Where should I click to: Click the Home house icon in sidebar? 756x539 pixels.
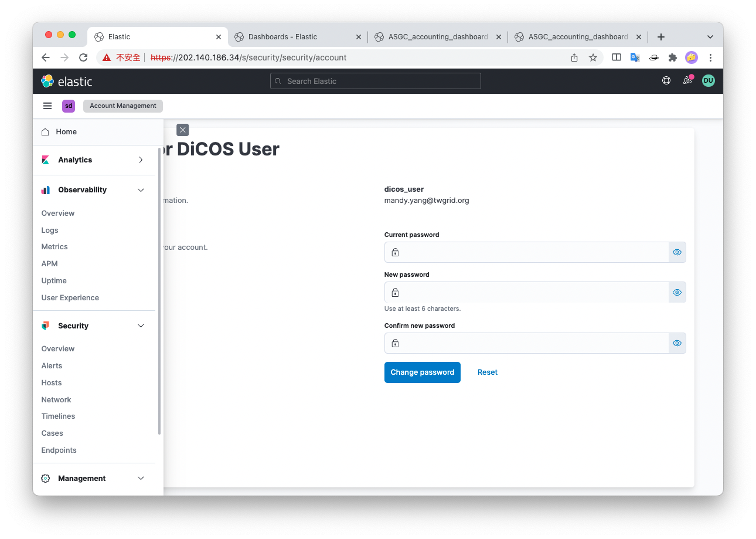click(x=45, y=132)
